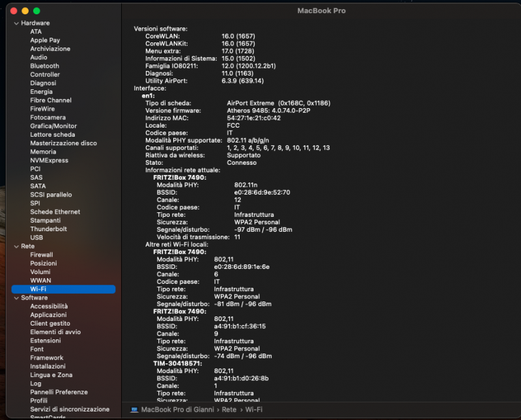This screenshot has width=521, height=420.
Task: Select Posizioni under Rete
Action: coord(44,264)
